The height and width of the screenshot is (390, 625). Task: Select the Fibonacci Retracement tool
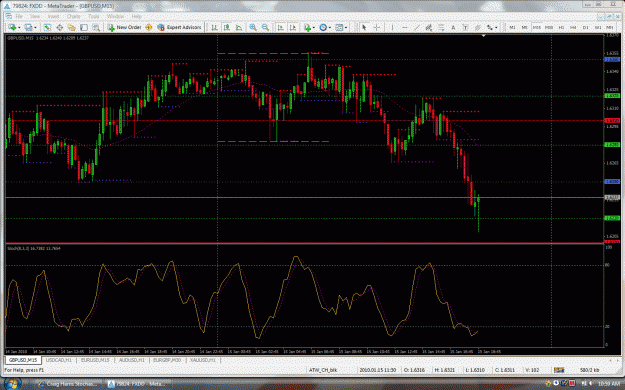click(x=441, y=28)
